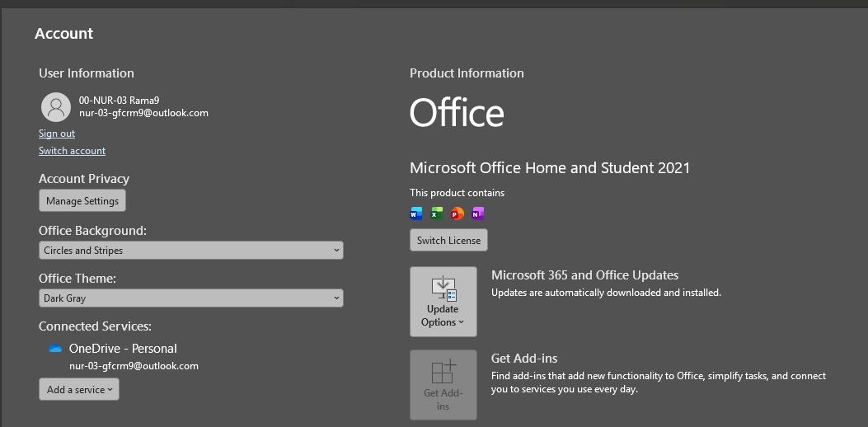Click the OneDrive cloud icon
The width and height of the screenshot is (868, 427).
coord(55,349)
